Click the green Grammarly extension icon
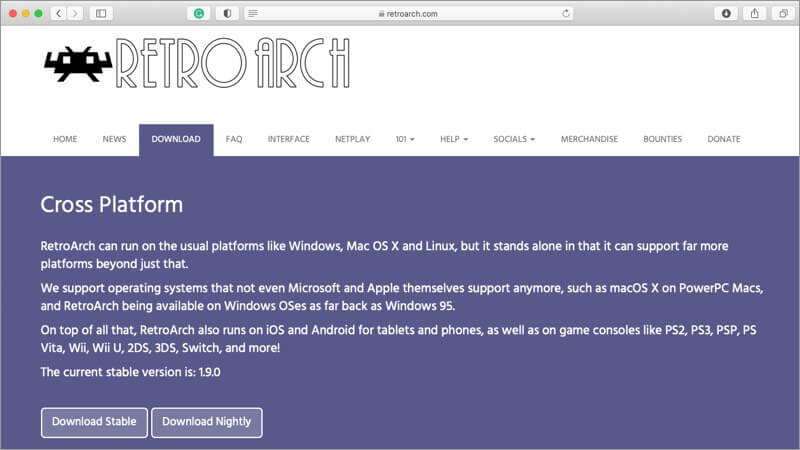Screen dimensions: 800x450 click(x=199, y=13)
